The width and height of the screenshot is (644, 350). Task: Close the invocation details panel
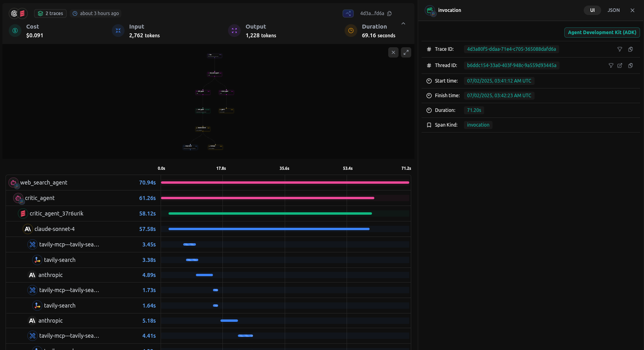[x=632, y=10]
